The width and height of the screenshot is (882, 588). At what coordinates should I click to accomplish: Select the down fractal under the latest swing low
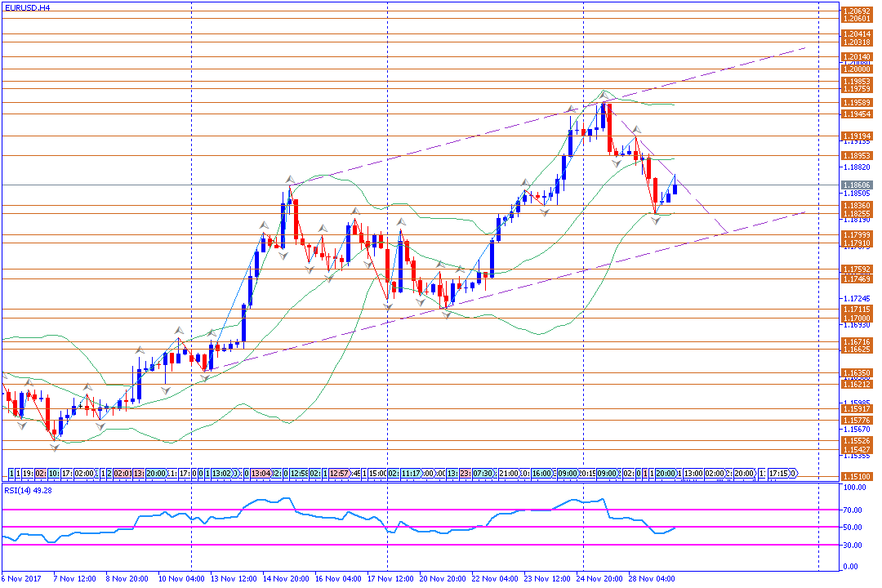pos(657,221)
